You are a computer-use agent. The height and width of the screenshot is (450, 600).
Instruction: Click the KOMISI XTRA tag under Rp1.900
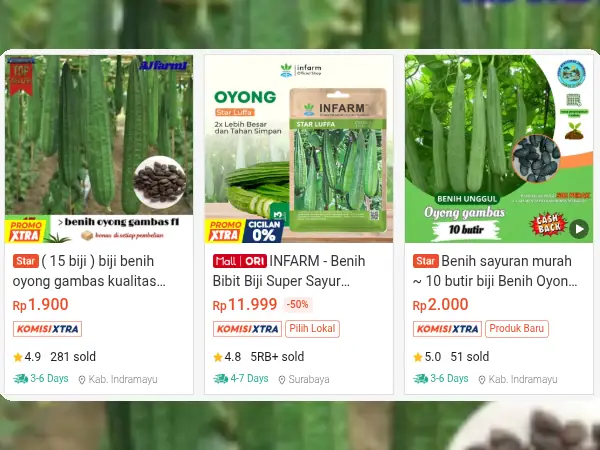tap(47, 329)
